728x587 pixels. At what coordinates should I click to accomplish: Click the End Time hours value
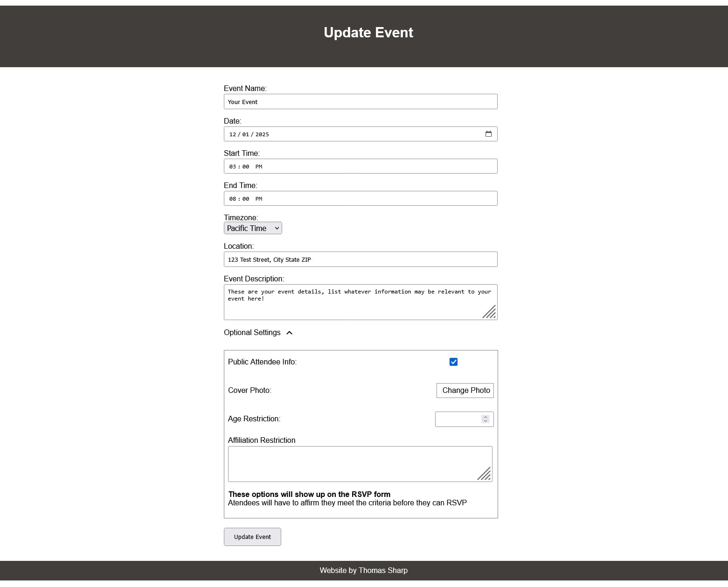coord(233,198)
